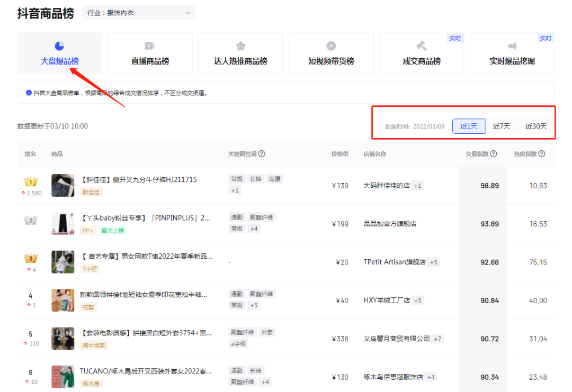Select the 近30天 time range
Screen dimensions: 572x392
(536, 126)
